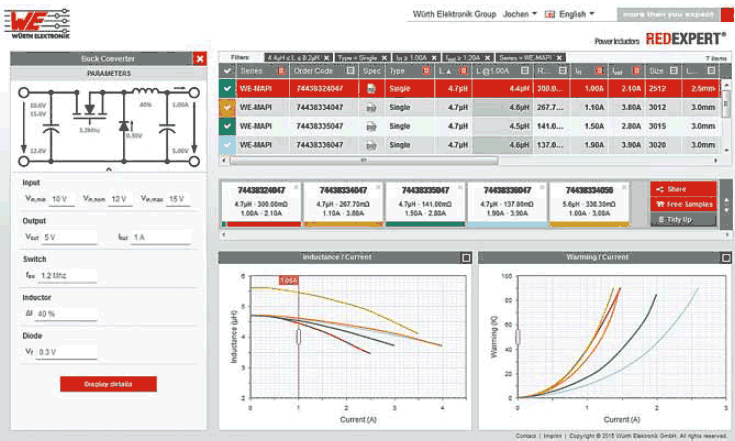Edit the Vin,max input field
This screenshot has width=735, height=441.
coord(178,199)
